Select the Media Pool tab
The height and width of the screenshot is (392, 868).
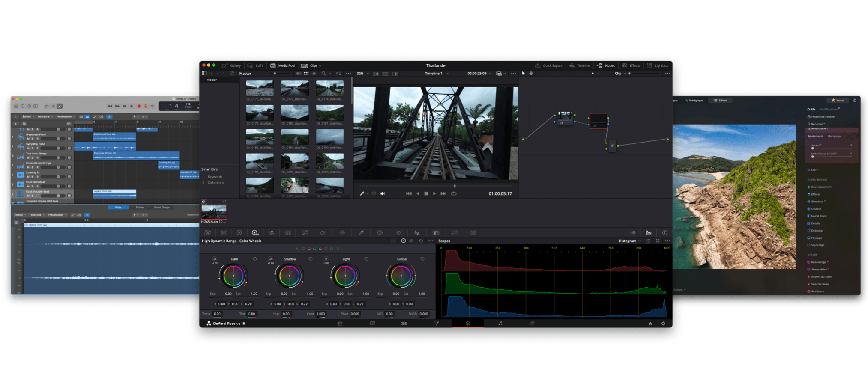coord(283,66)
